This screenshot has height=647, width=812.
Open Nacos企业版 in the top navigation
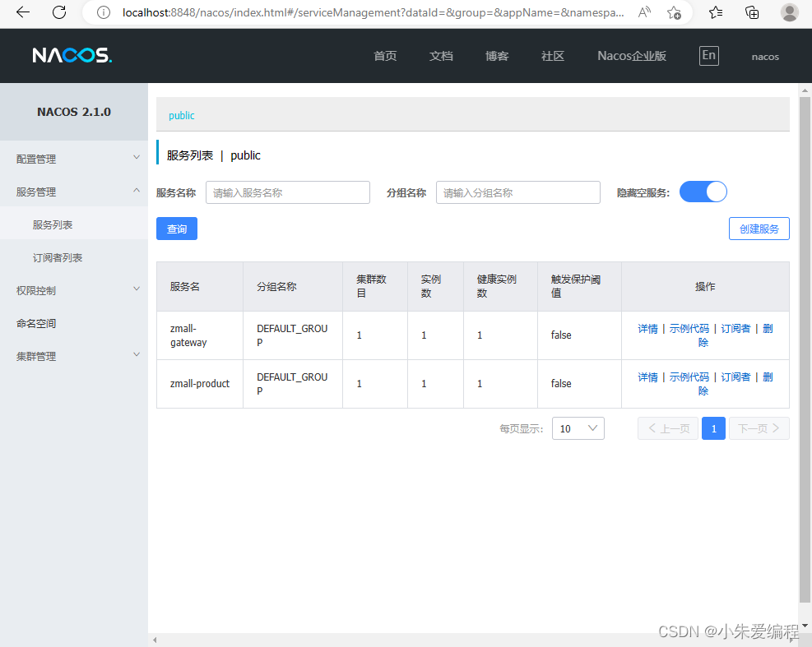tap(632, 56)
